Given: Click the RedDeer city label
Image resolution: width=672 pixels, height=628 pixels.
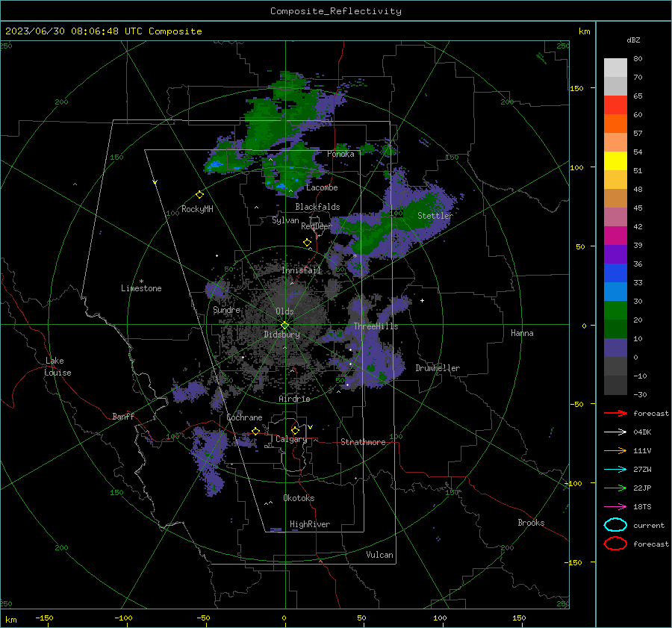Looking at the screenshot, I should (x=317, y=226).
